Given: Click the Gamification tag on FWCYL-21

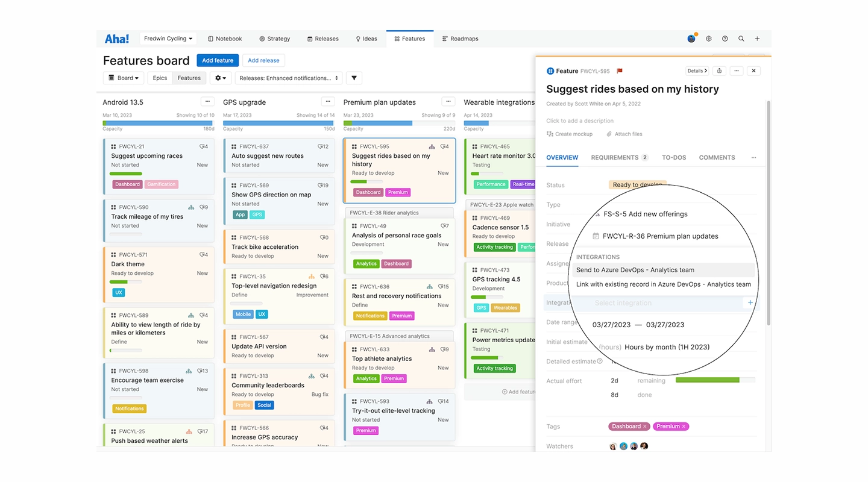Looking at the screenshot, I should point(162,184).
